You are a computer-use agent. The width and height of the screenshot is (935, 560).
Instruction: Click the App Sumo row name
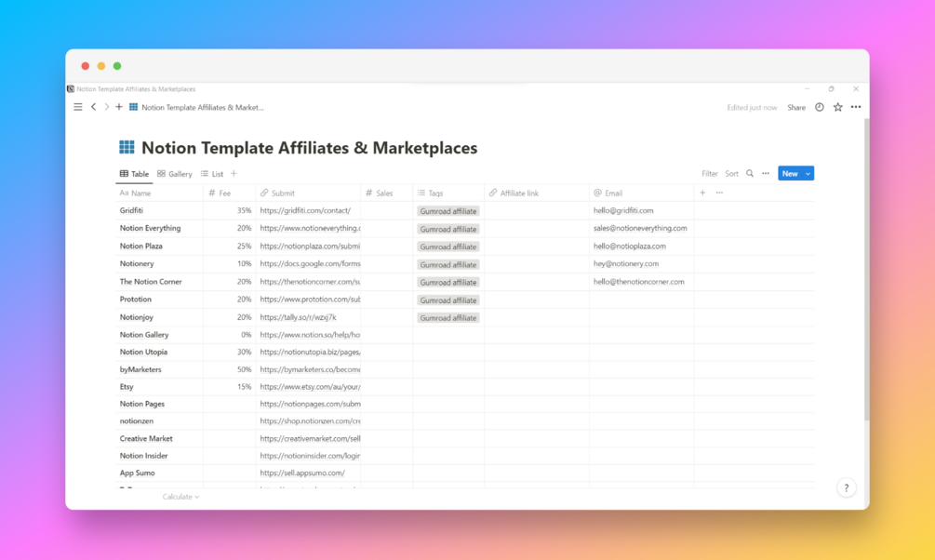pyautogui.click(x=137, y=473)
